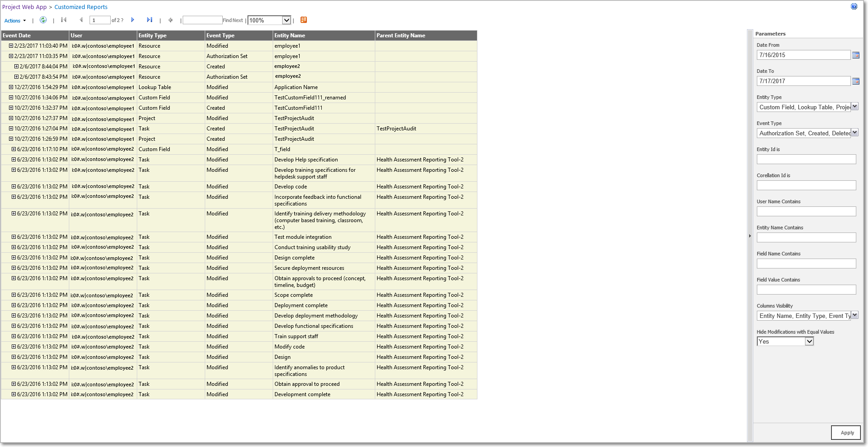The width and height of the screenshot is (868, 447).
Task: Open the Columns Visibility dropdown
Action: (855, 315)
